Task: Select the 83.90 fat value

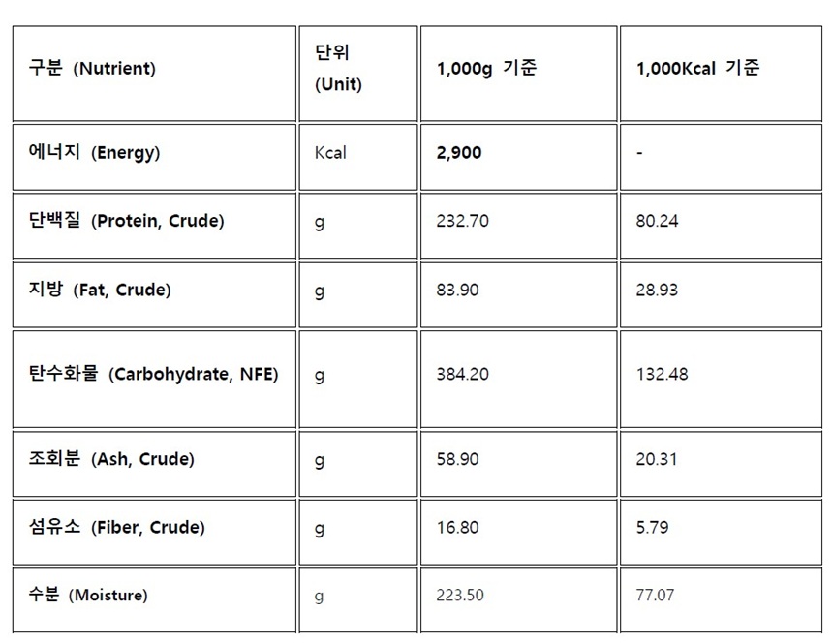Action: click(x=458, y=290)
